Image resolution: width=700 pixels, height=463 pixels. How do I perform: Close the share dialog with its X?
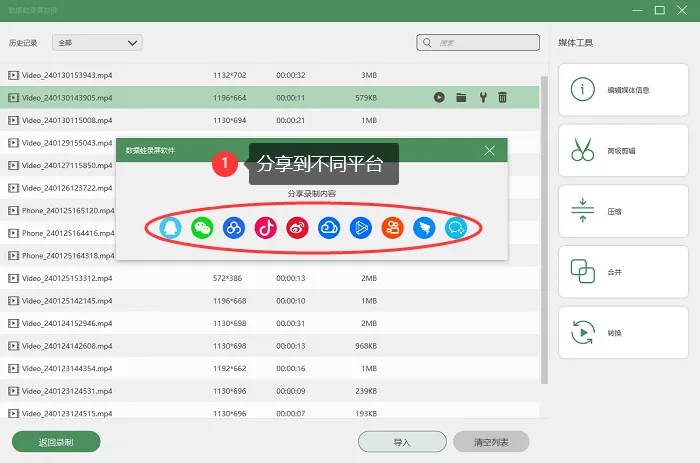tap(490, 150)
